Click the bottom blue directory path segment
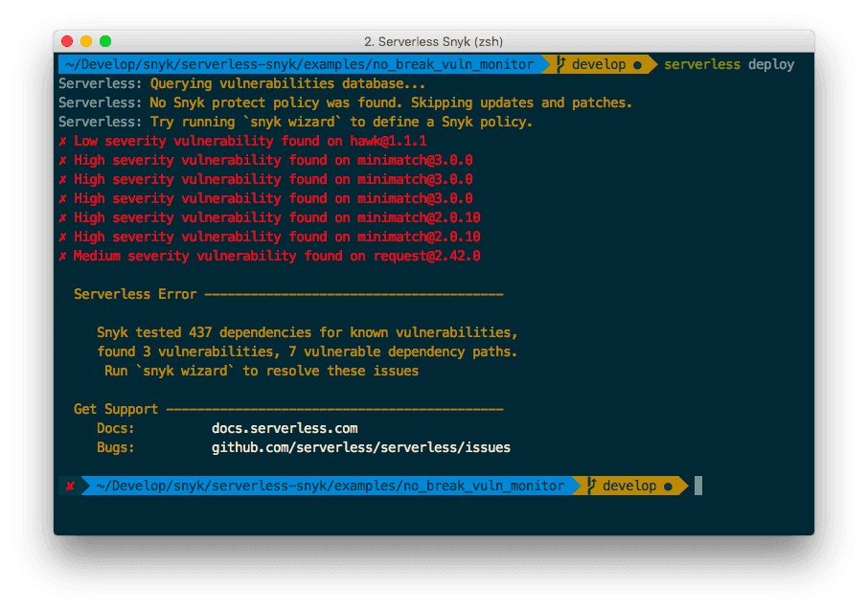 tap(330, 486)
